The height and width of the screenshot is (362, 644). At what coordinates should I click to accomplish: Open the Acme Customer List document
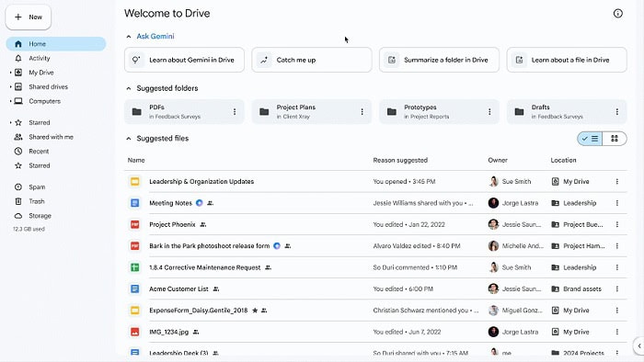(x=178, y=289)
